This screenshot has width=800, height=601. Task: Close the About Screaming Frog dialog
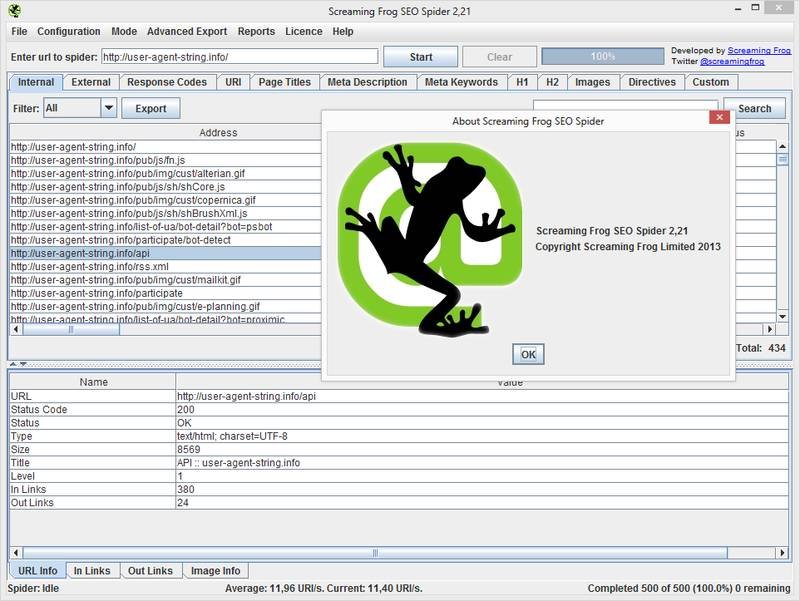717,117
